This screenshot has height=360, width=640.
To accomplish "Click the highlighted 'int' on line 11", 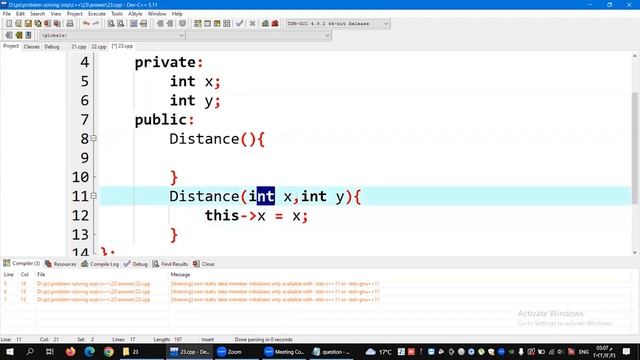I will click(x=262, y=196).
